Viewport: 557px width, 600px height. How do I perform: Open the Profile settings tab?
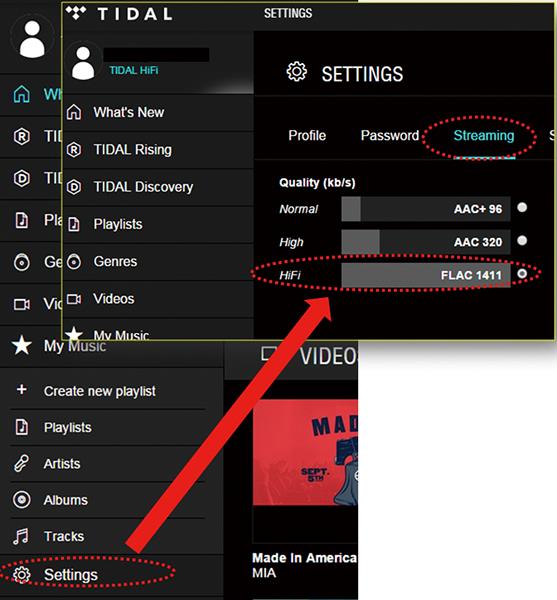pyautogui.click(x=307, y=135)
